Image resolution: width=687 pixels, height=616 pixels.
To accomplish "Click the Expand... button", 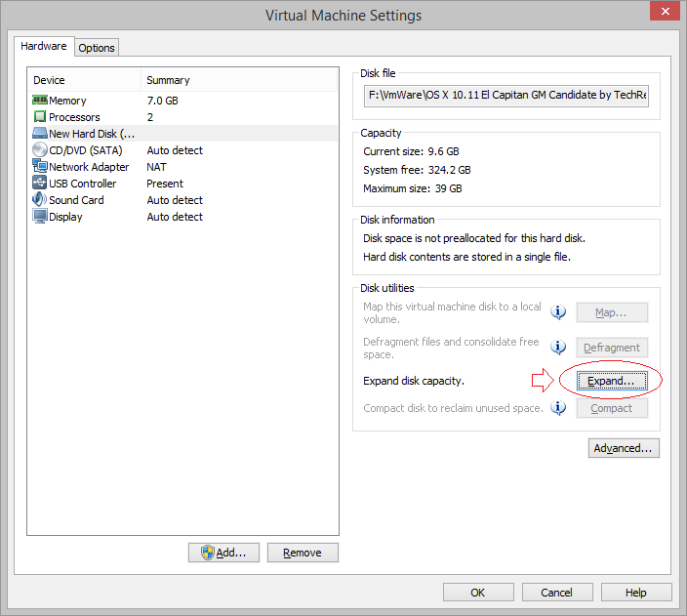I will click(x=612, y=381).
